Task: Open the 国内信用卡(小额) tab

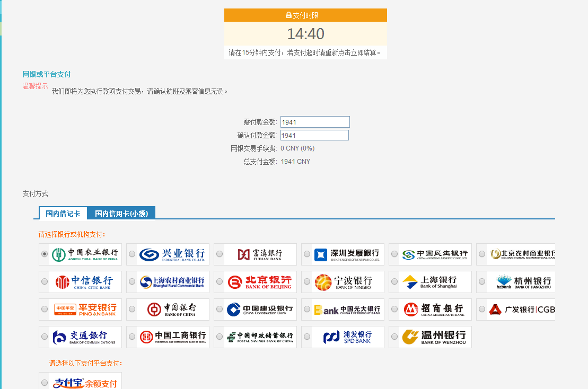Action: [x=121, y=214]
